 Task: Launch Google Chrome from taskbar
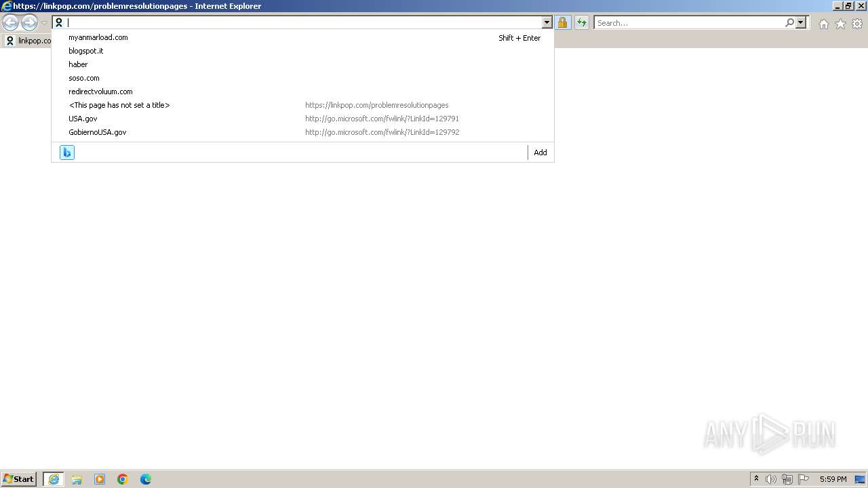point(123,479)
